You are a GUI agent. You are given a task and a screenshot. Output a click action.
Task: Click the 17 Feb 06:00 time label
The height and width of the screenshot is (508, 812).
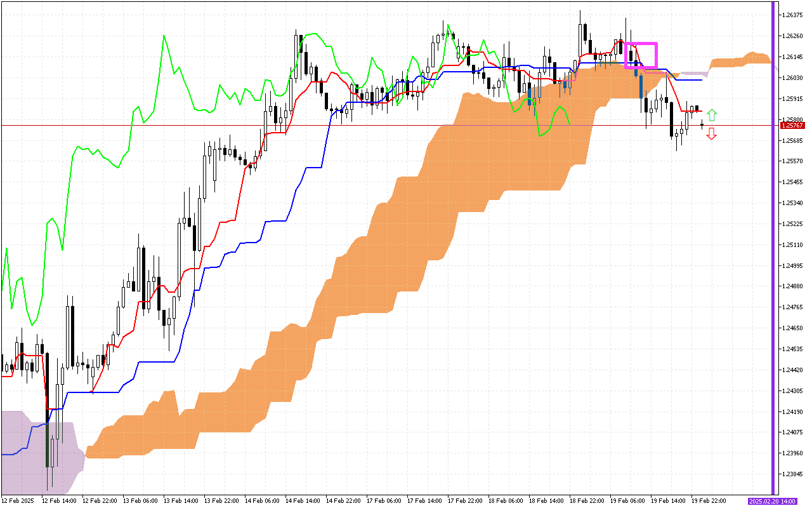click(x=384, y=501)
